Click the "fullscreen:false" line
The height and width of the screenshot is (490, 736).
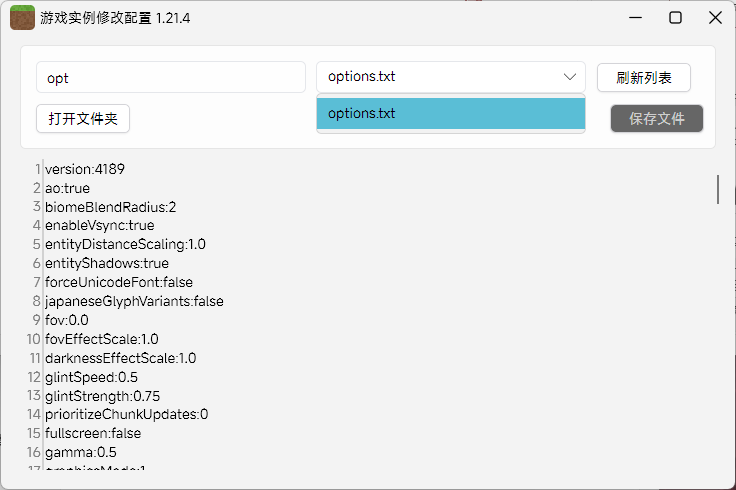(x=93, y=433)
